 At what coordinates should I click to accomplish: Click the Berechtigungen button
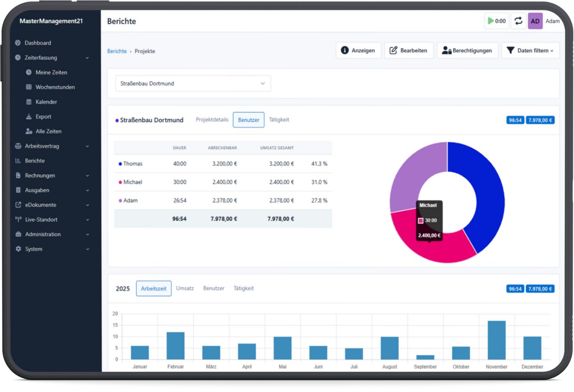[467, 50]
